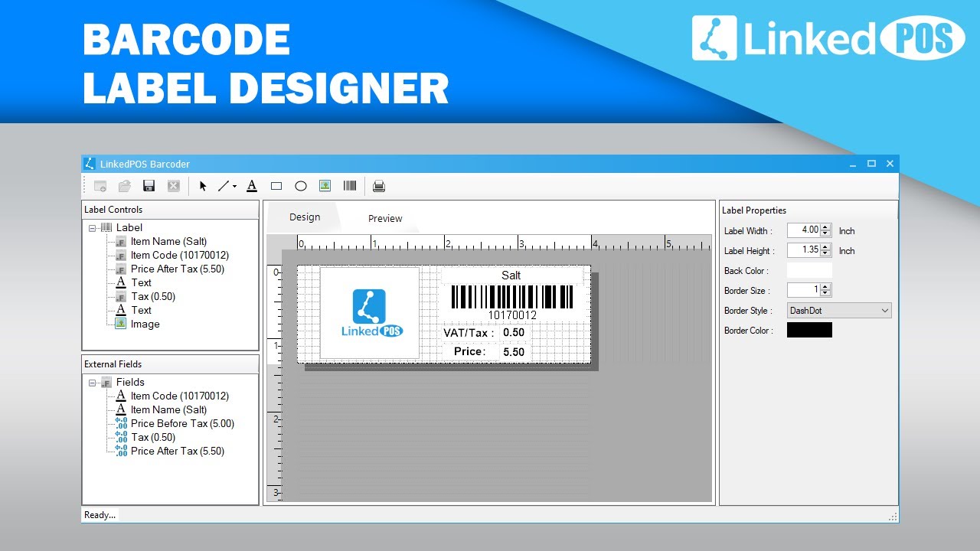Click the Ready... status bar text

point(100,515)
